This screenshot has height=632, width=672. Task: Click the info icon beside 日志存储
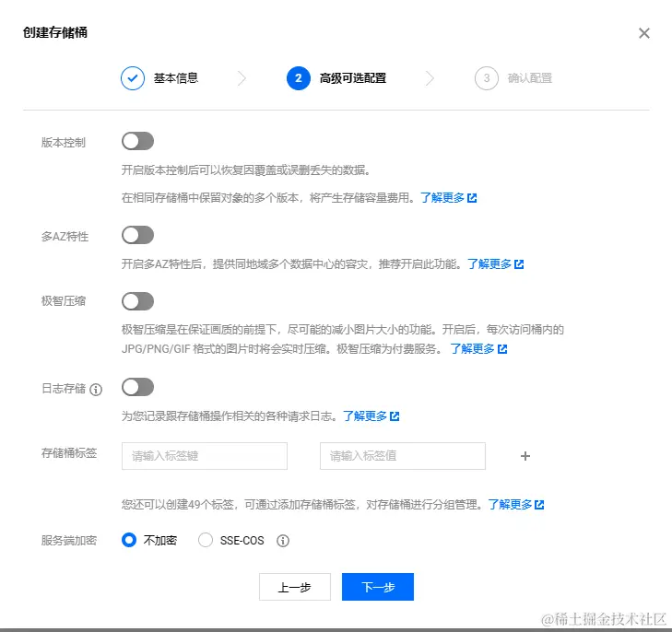tap(96, 390)
